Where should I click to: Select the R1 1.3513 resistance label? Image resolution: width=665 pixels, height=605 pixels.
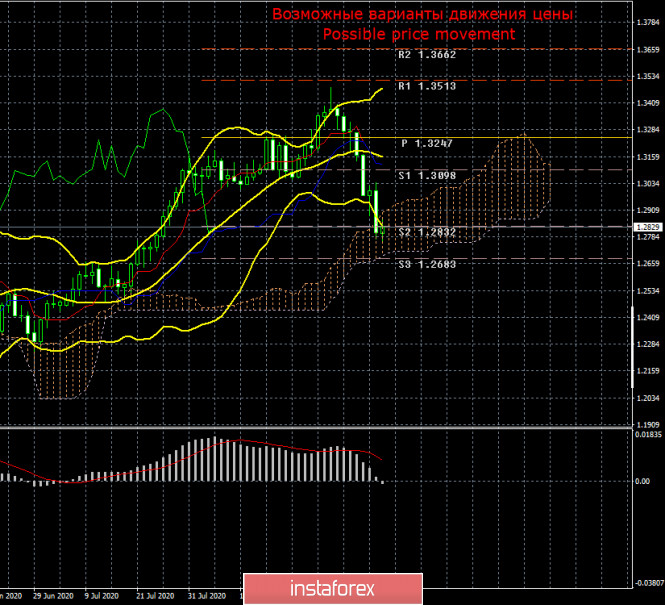(427, 87)
